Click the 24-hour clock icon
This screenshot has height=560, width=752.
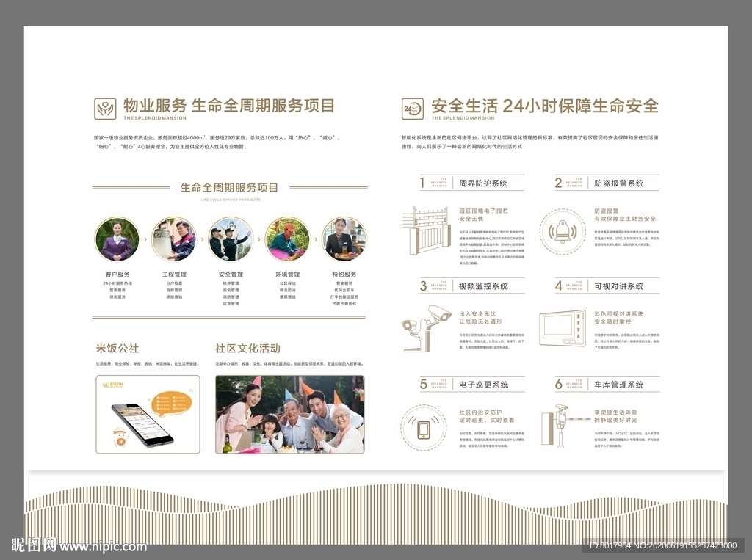(413, 109)
